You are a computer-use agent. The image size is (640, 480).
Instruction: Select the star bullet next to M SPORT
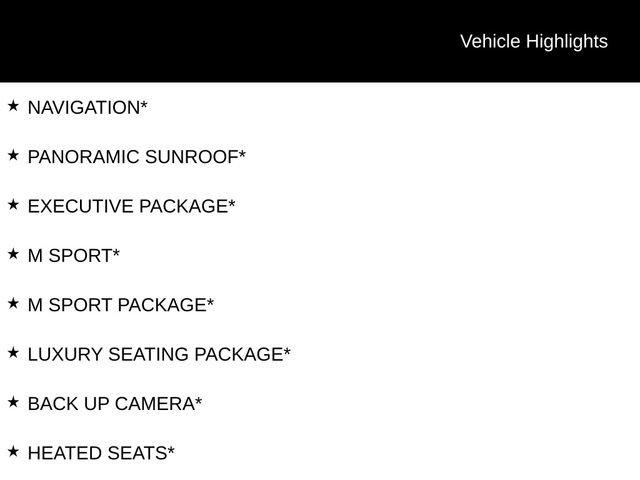(13, 254)
